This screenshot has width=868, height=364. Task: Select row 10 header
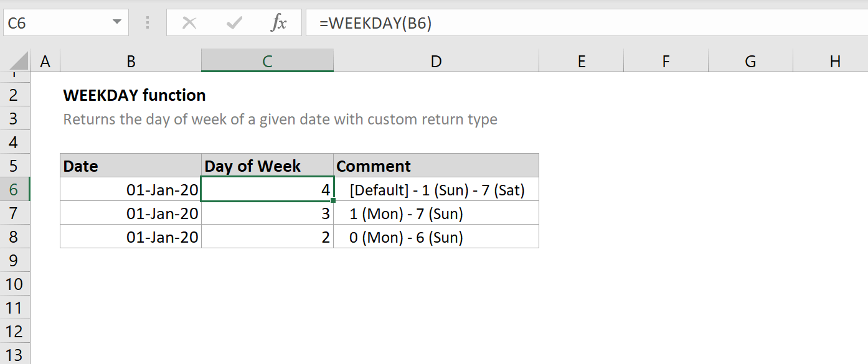[x=14, y=284]
